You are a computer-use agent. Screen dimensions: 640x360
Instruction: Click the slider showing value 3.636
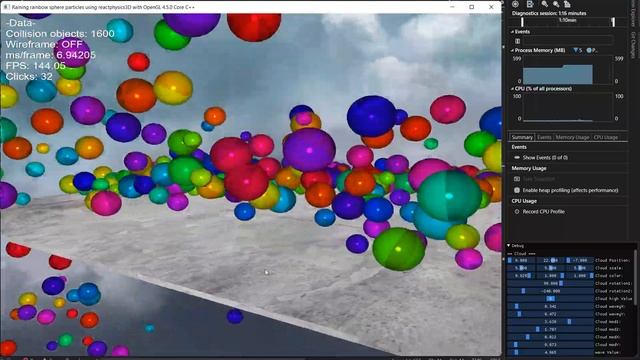tap(550, 322)
